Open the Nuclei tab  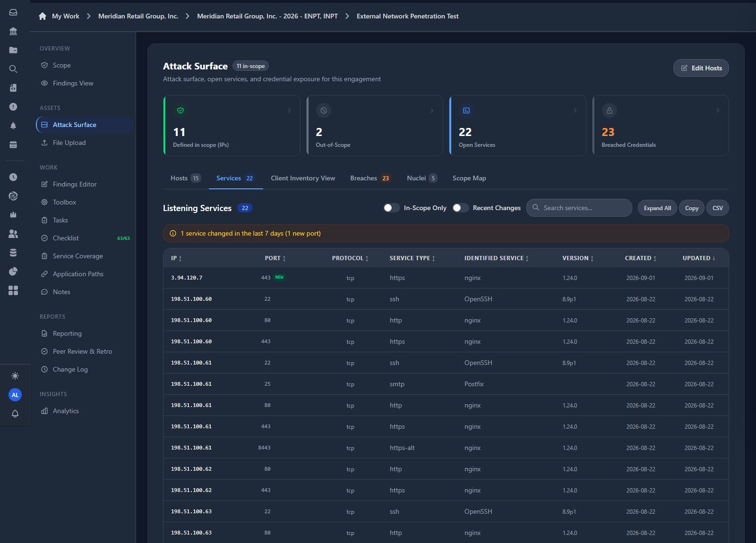pyautogui.click(x=422, y=178)
